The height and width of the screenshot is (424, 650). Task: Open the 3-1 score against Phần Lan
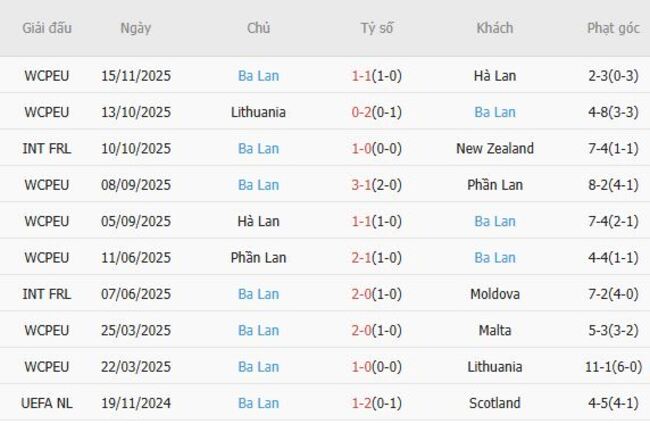[363, 185]
